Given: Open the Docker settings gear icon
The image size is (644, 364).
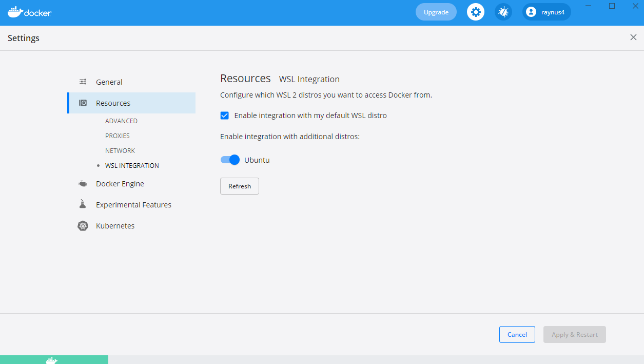Looking at the screenshot, I should tap(475, 12).
